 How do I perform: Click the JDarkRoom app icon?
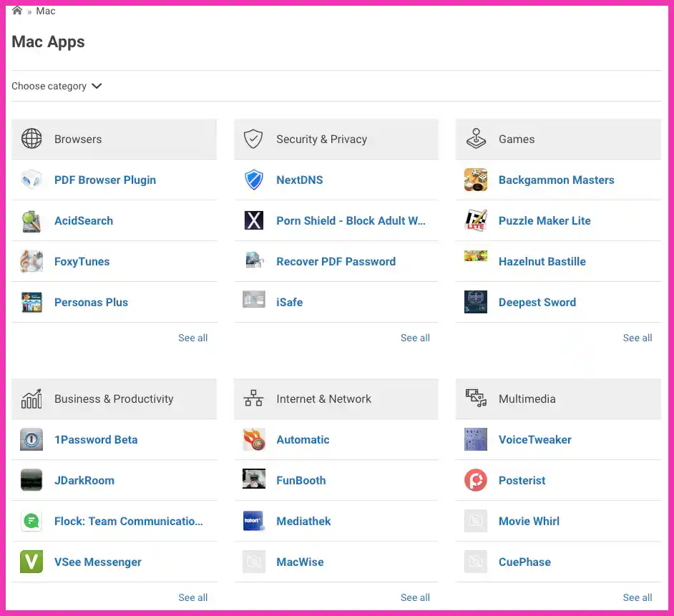tap(31, 480)
